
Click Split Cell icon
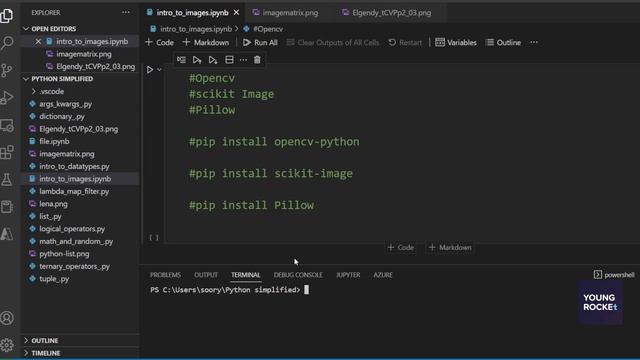tap(229, 60)
